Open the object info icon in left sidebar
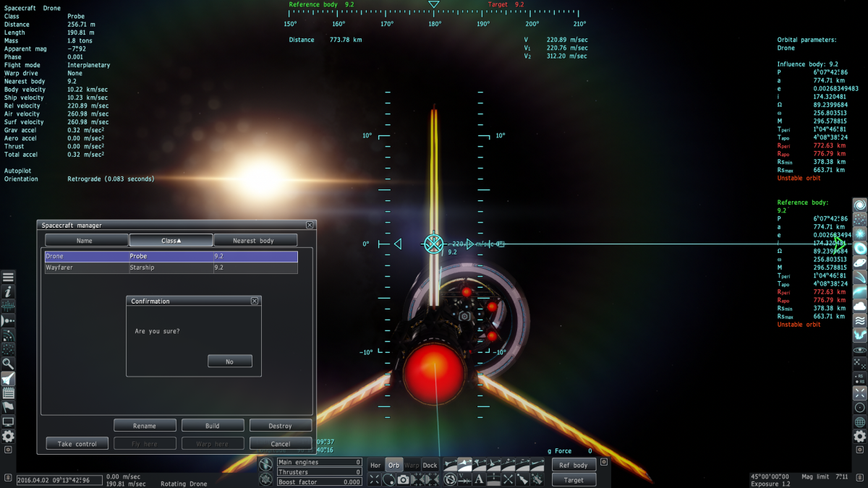The width and height of the screenshot is (868, 488). click(8, 291)
